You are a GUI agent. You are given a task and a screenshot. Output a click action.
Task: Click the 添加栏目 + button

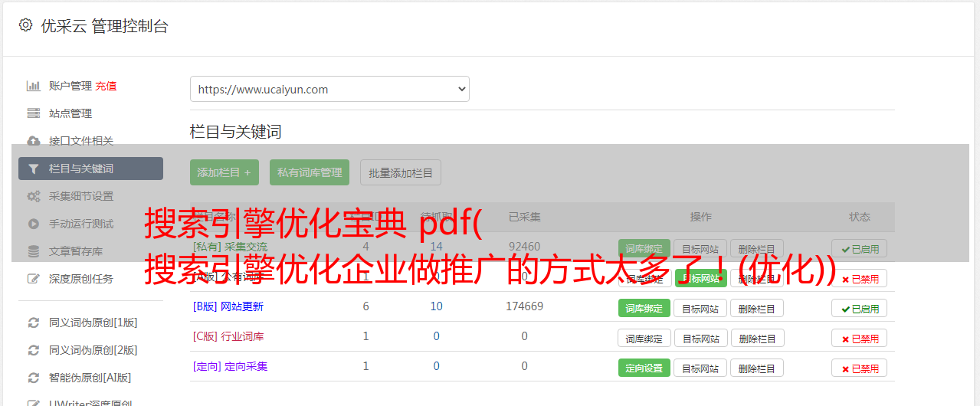click(225, 172)
